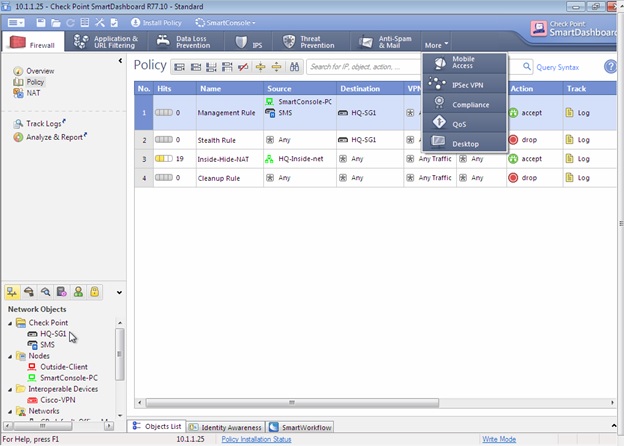The height and width of the screenshot is (446, 624).
Task: Click the Save floppy disk icon
Action: pos(41,23)
